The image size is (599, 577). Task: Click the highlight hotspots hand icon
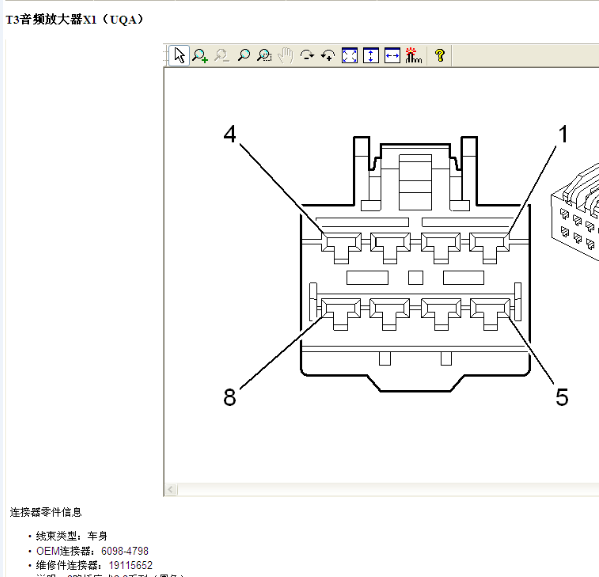tap(413, 56)
